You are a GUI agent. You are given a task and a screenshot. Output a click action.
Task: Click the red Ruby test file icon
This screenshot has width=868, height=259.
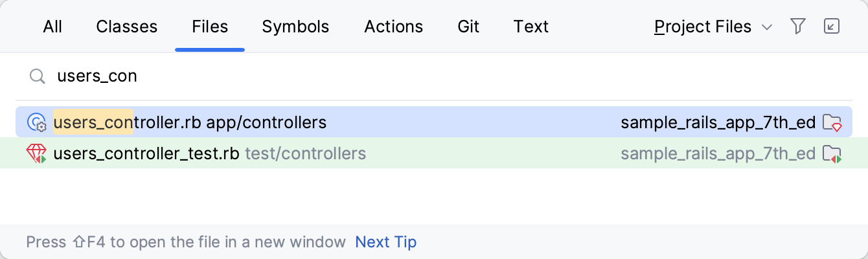coord(36,154)
